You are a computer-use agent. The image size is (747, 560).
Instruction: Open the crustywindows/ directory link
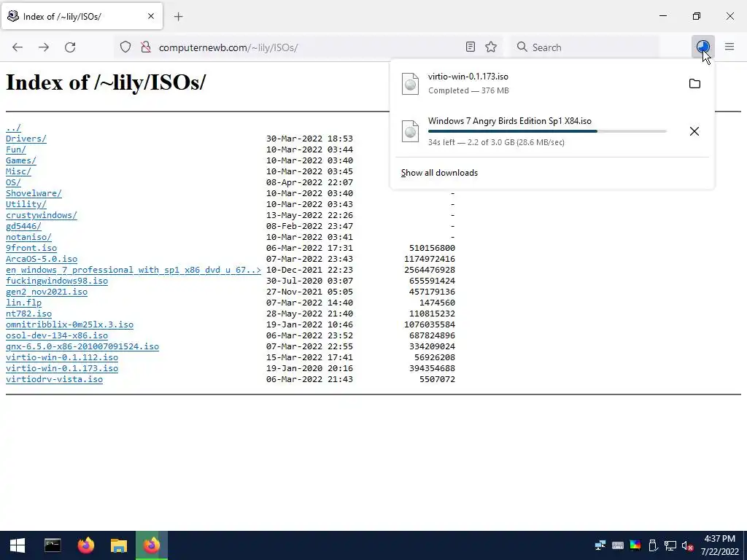pos(42,215)
